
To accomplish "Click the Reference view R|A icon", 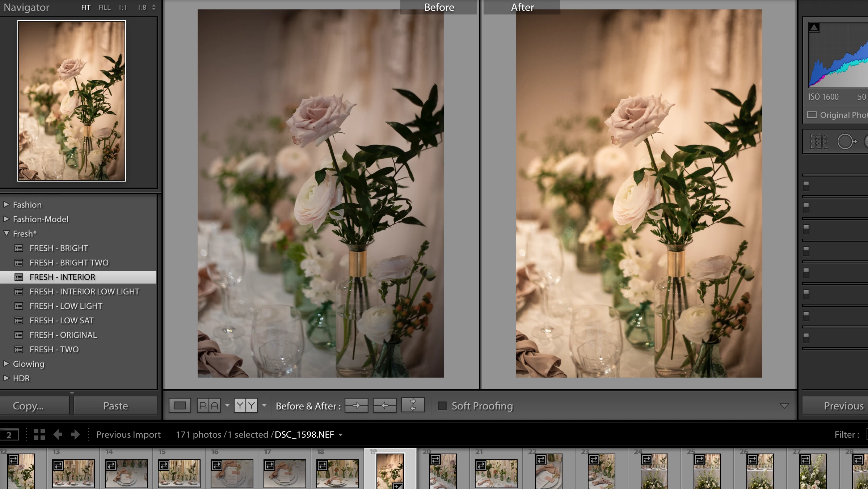I will [x=209, y=405].
